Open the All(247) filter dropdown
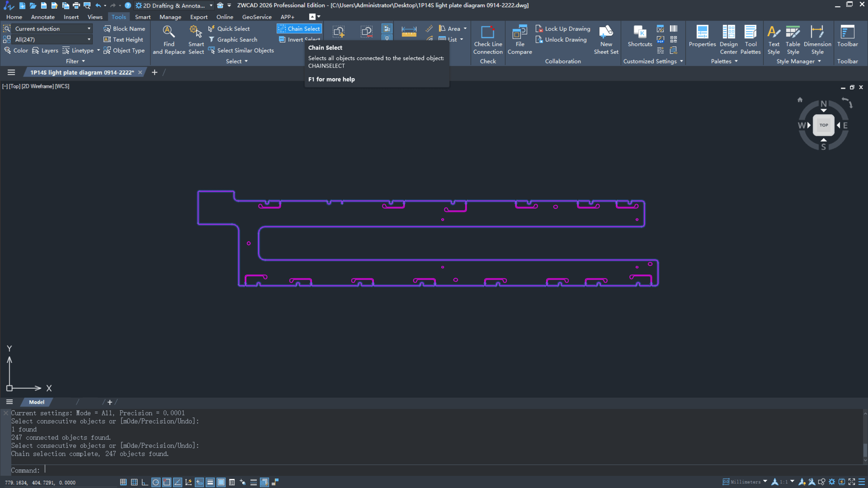 point(89,39)
